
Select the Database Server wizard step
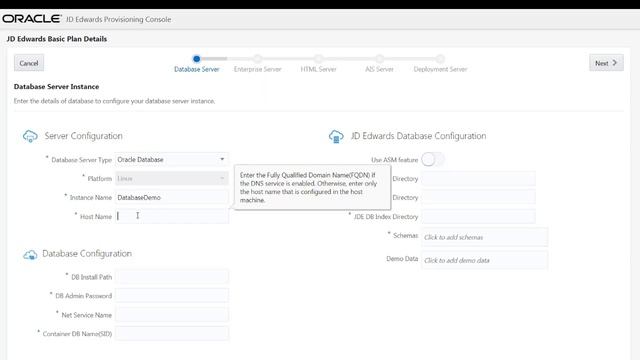click(x=196, y=64)
